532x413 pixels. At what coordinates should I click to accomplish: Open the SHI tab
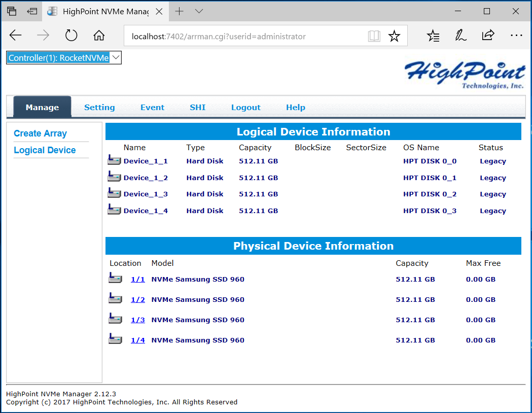pyautogui.click(x=198, y=107)
